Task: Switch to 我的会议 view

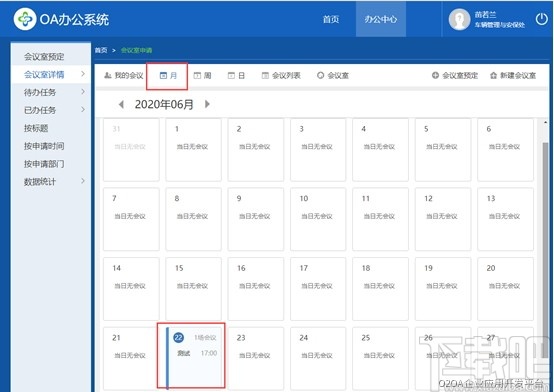Action: pos(124,75)
